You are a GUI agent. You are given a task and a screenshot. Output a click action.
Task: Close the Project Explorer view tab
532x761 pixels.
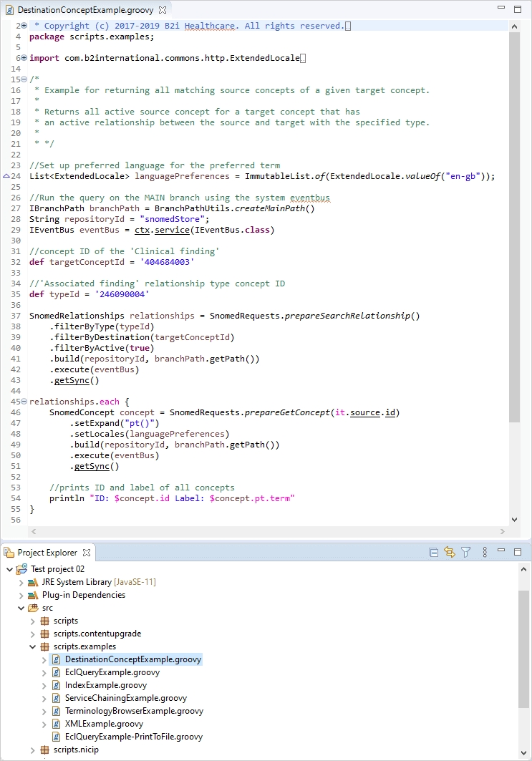pyautogui.click(x=87, y=553)
